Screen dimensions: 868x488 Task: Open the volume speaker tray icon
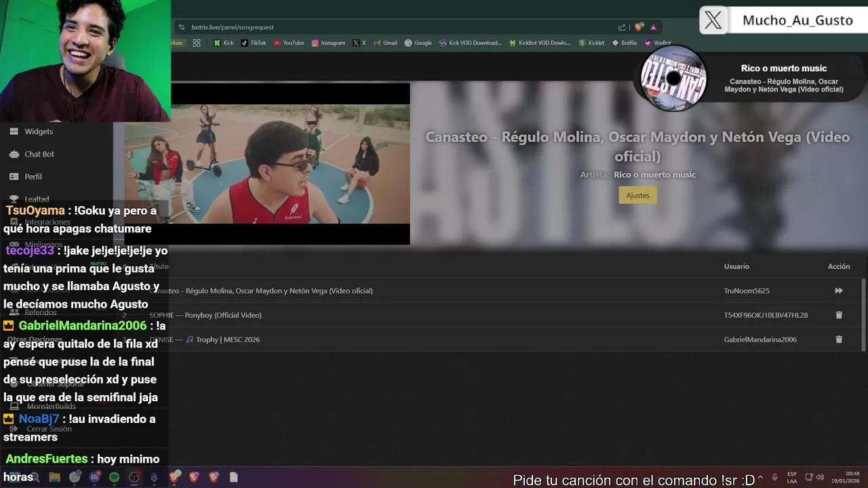[x=820, y=477]
